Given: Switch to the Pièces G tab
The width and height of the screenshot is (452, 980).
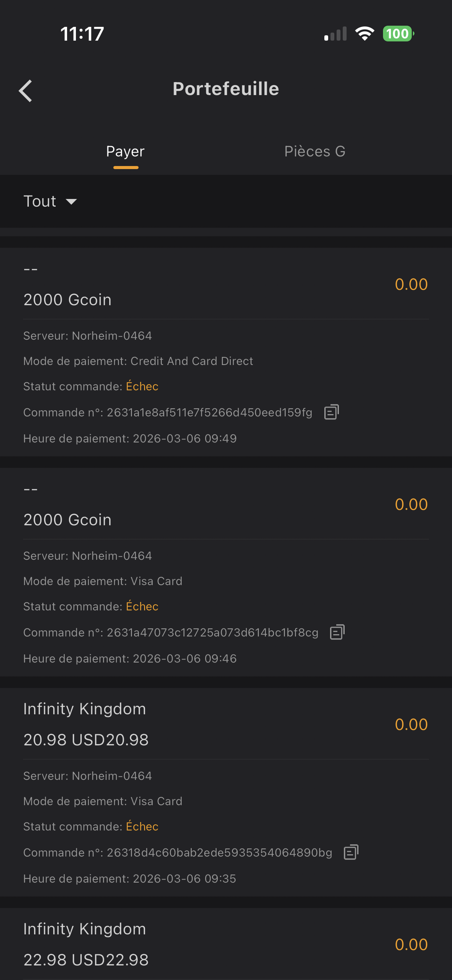Looking at the screenshot, I should [315, 151].
